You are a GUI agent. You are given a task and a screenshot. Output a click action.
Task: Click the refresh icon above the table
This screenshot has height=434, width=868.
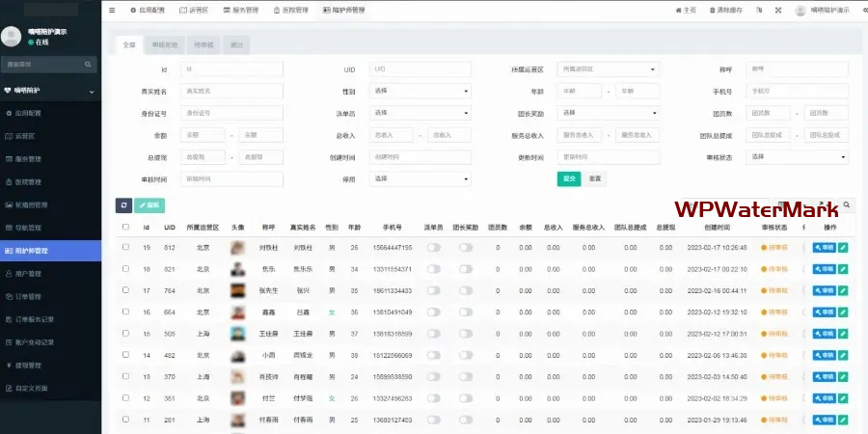(123, 205)
